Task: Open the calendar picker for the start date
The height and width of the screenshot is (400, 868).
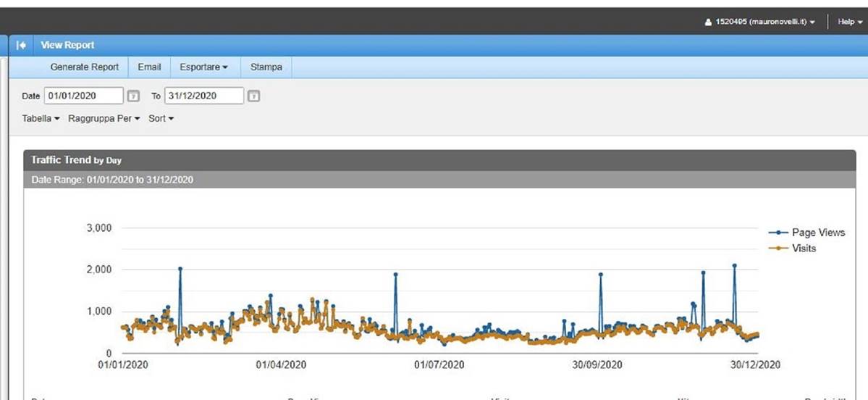Action: point(133,96)
